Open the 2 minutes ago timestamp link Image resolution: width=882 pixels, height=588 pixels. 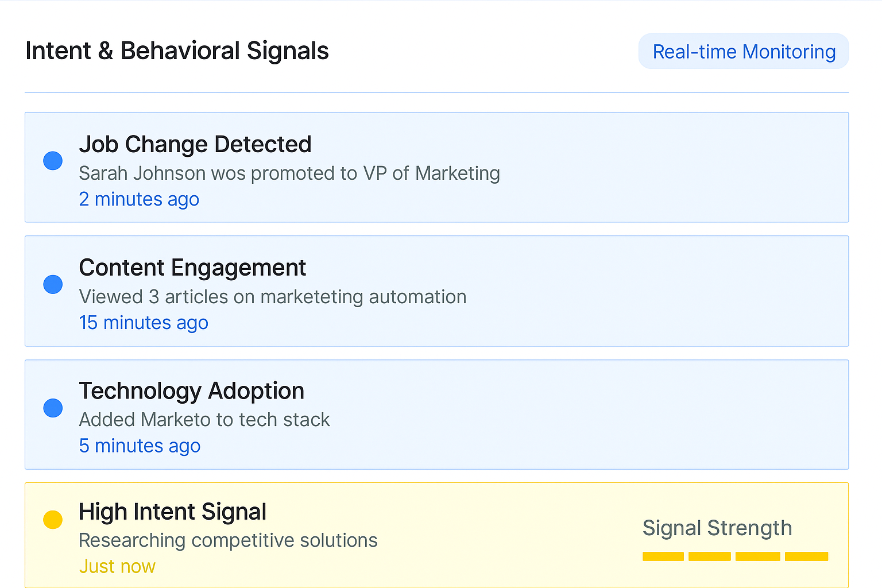pyautogui.click(x=139, y=199)
